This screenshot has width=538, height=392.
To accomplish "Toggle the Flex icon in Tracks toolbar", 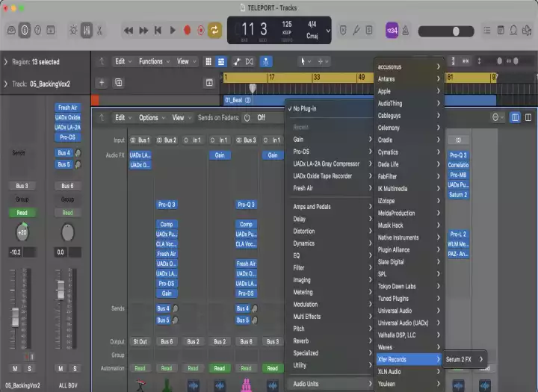I will [250, 62].
